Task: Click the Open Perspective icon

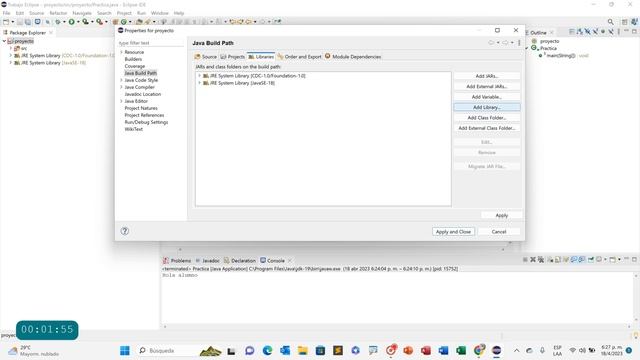Action: (x=625, y=22)
